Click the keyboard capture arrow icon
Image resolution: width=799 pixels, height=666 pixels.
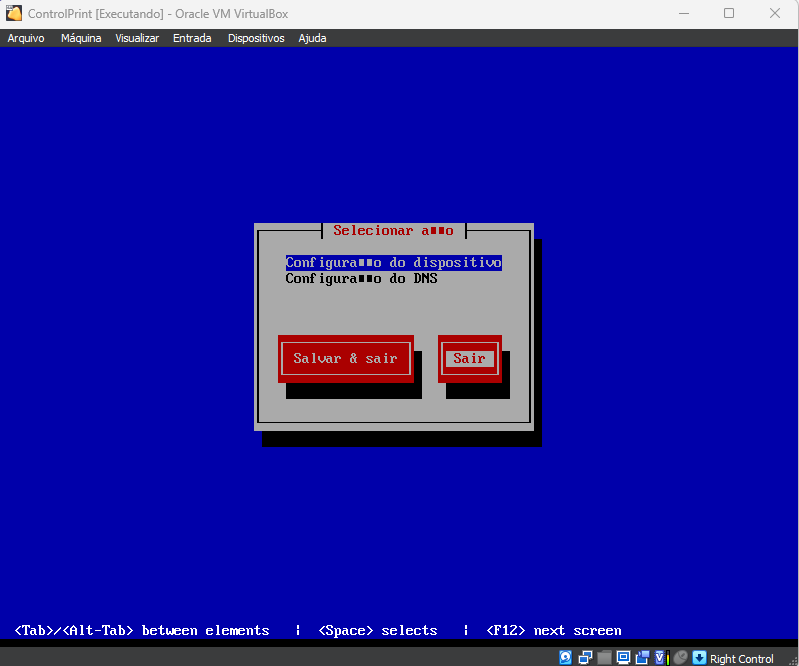pyautogui.click(x=699, y=658)
